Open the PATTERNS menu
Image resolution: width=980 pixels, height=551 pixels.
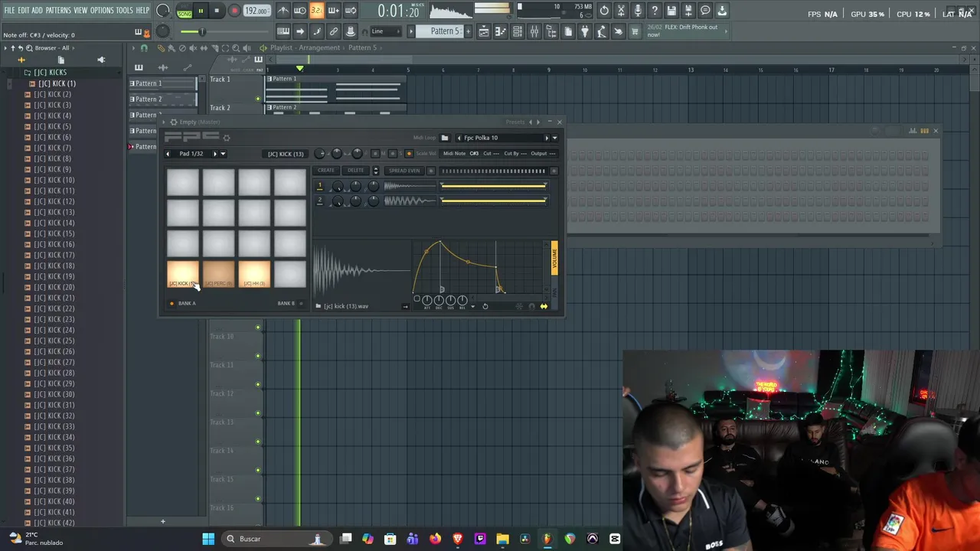(x=57, y=10)
